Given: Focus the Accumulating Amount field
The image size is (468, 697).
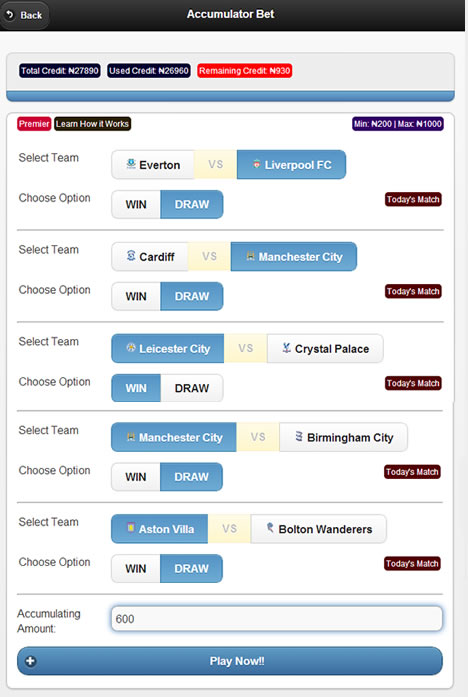Looking at the screenshot, I should click(276, 619).
